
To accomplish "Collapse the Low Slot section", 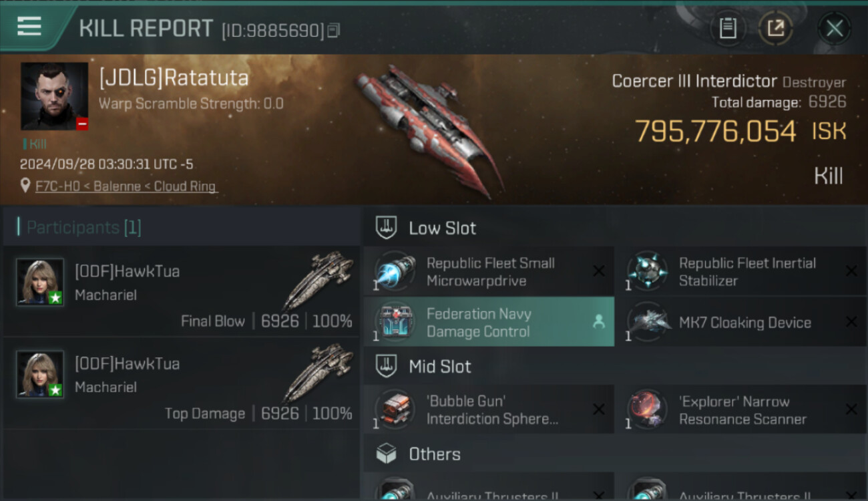I will coord(614,228).
